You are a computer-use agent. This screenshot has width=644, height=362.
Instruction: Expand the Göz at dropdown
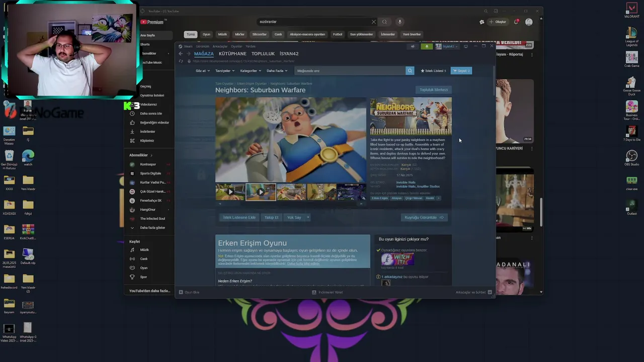click(202, 70)
